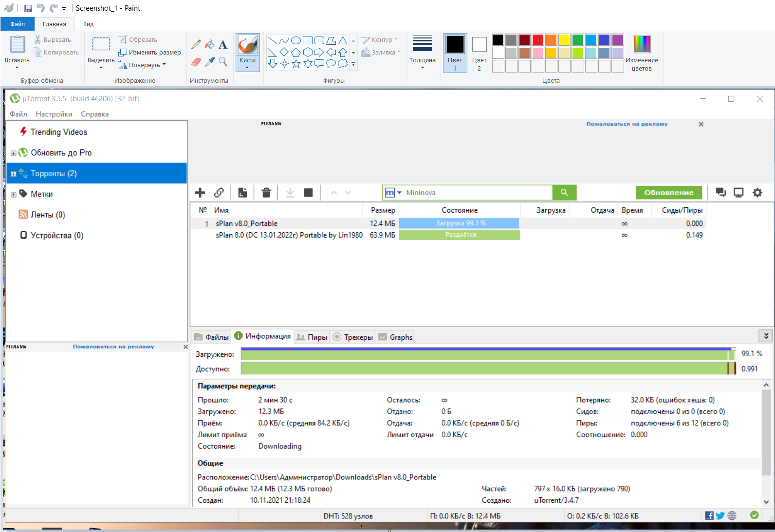Screen dimensions: 775x532
Task: Click the Undo arrow in Paint title bar
Action: (x=40, y=8)
